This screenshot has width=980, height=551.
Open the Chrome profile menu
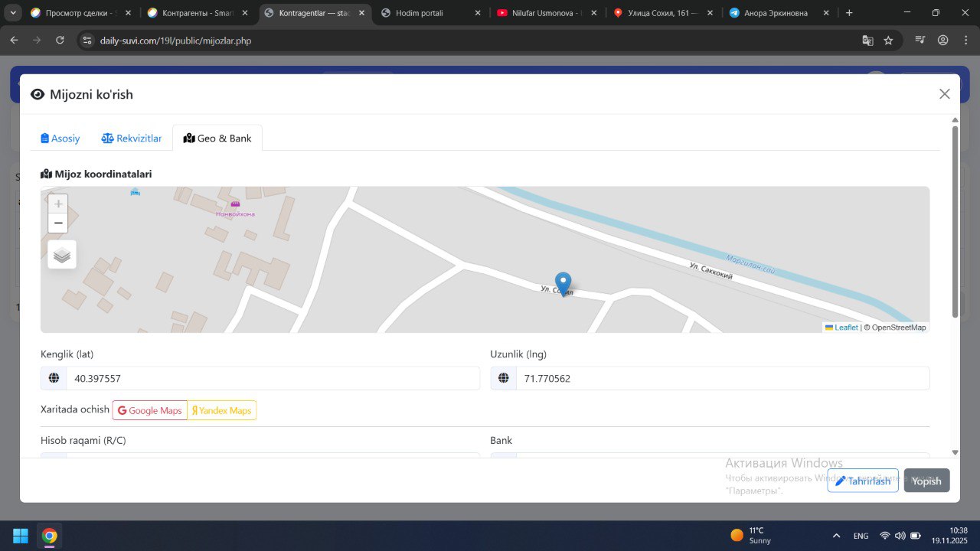click(x=943, y=41)
